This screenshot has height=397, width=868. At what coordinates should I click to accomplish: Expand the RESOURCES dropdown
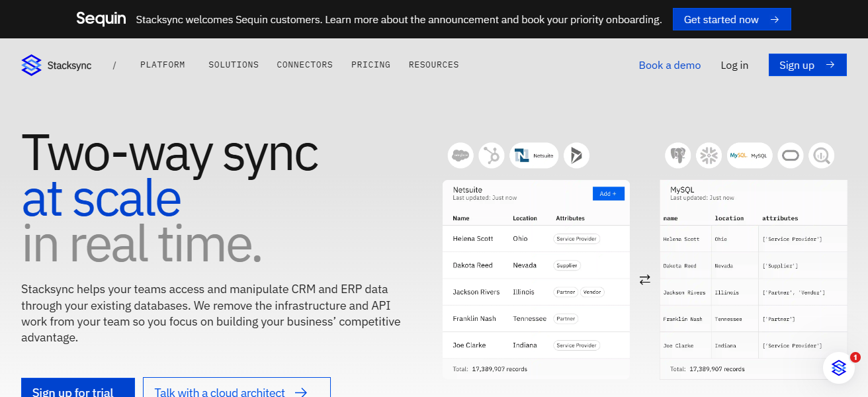coord(433,64)
